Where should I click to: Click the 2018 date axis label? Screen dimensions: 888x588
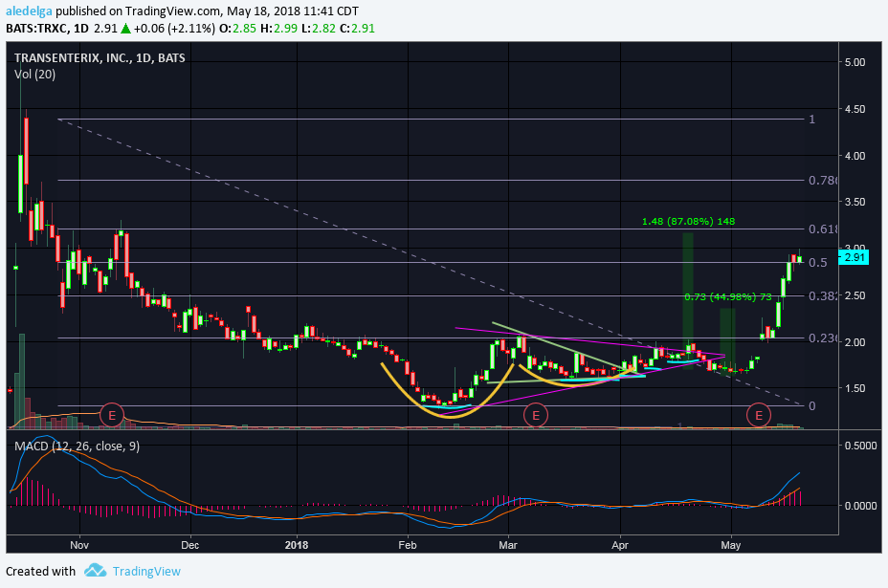[x=297, y=545]
